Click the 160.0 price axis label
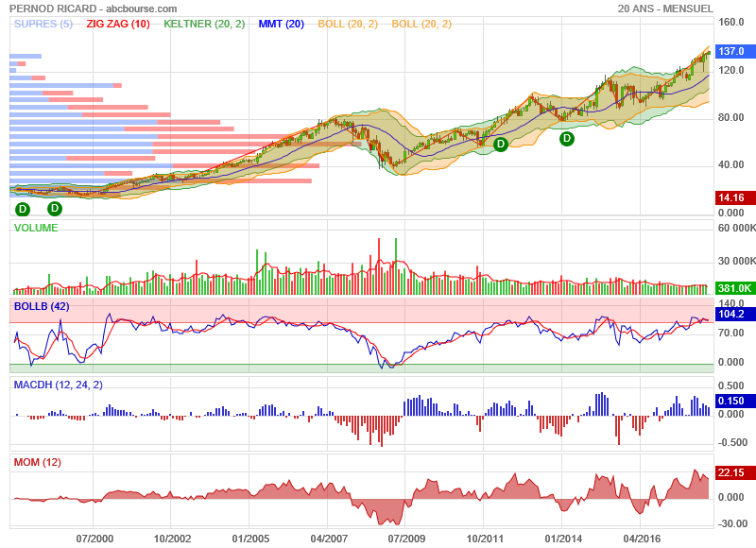Image resolution: width=756 pixels, height=548 pixels. click(x=730, y=22)
